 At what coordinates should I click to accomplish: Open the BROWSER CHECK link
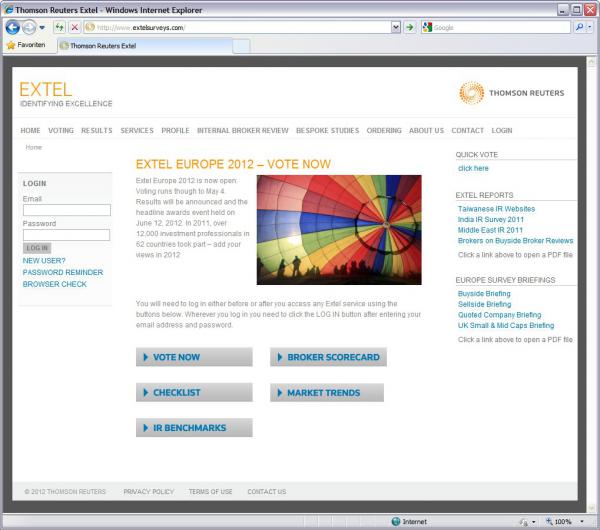55,284
